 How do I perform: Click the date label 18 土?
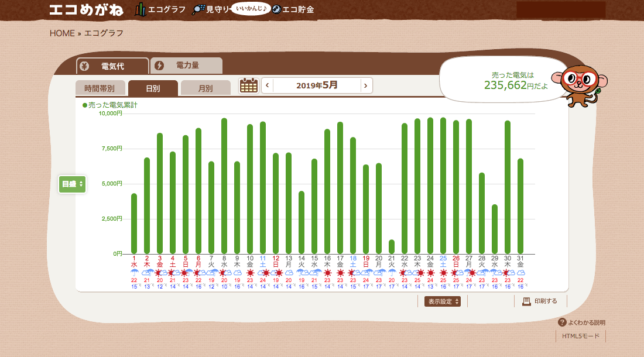(x=353, y=262)
